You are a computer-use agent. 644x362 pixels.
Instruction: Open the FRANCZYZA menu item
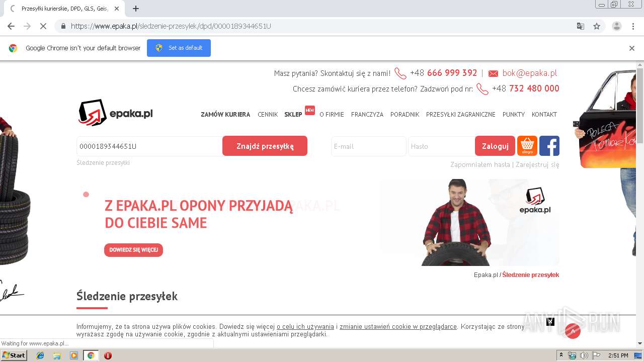(x=367, y=115)
